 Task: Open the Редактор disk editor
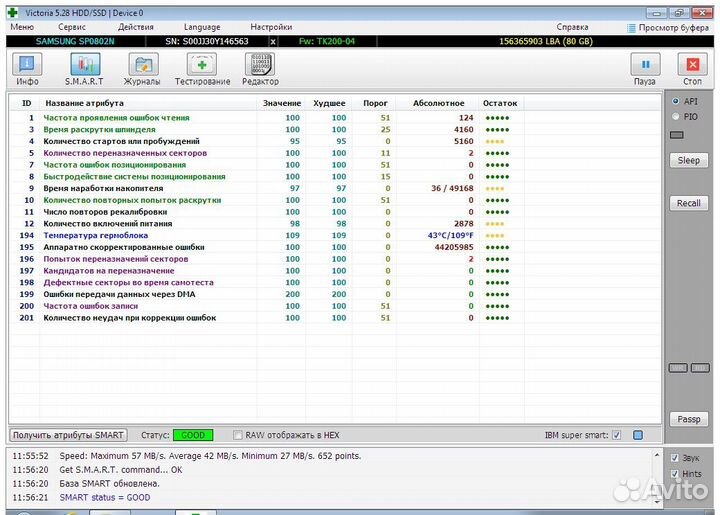(x=260, y=67)
